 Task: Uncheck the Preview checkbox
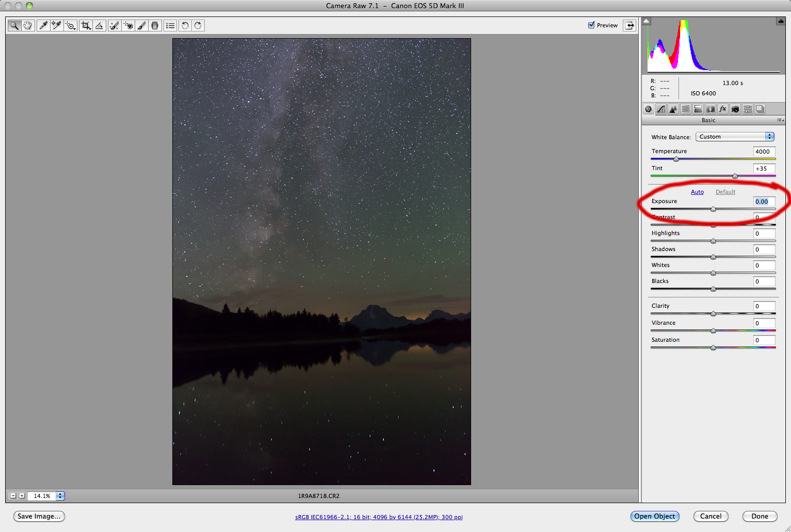[591, 25]
